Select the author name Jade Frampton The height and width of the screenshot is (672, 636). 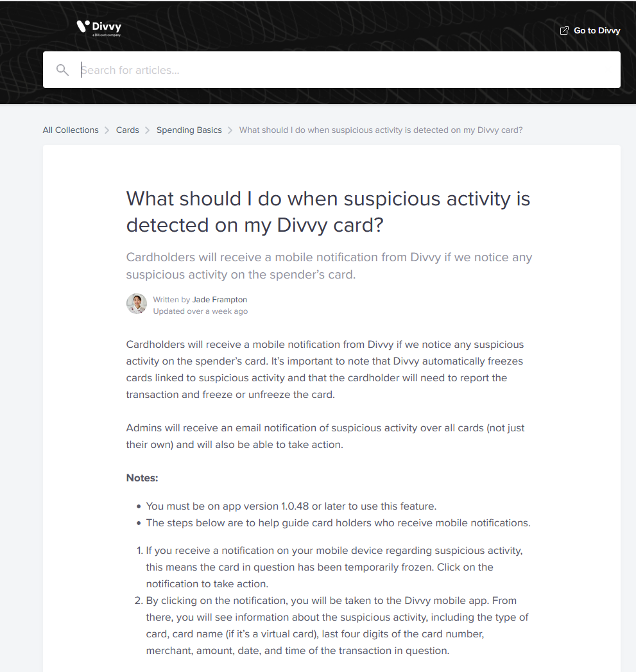219,300
